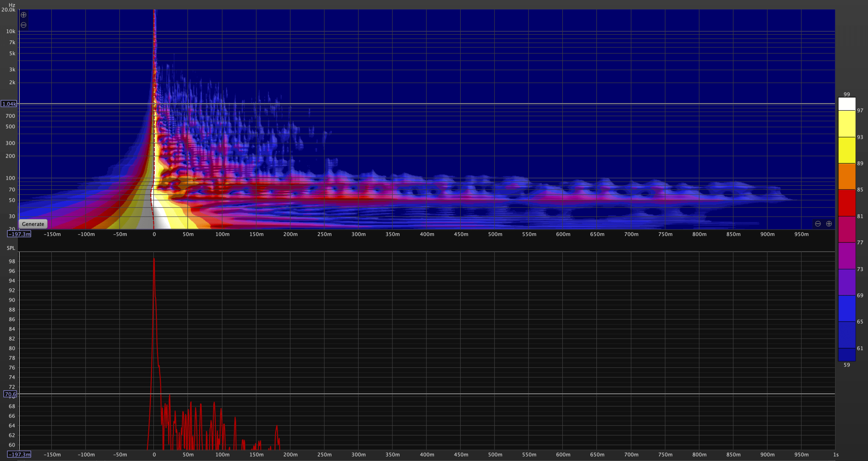Click '98' on the SPL axis
This screenshot has width=868, height=461.
pos(12,261)
